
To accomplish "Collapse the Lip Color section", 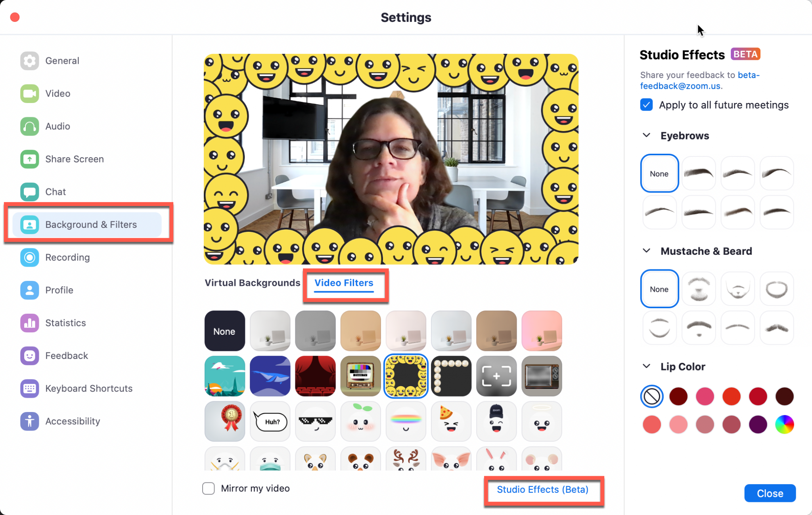I will (x=646, y=366).
